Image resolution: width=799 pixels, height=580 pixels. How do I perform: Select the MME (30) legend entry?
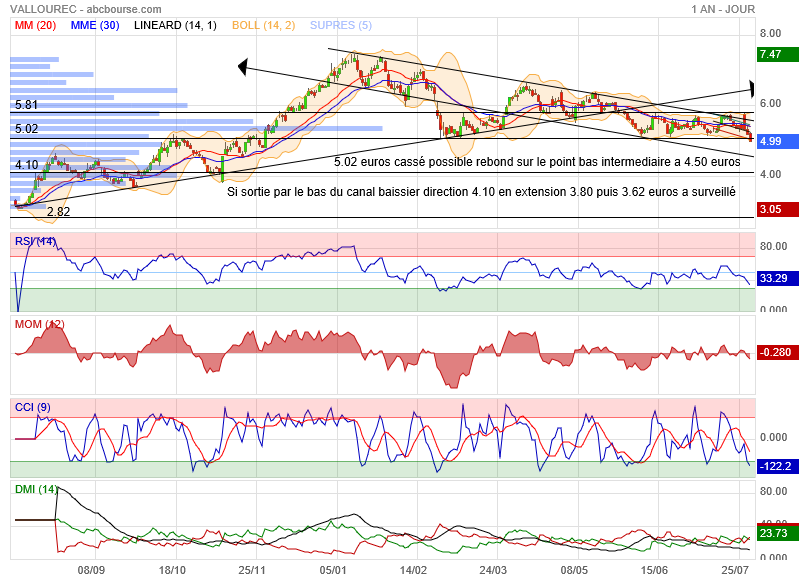click(95, 25)
